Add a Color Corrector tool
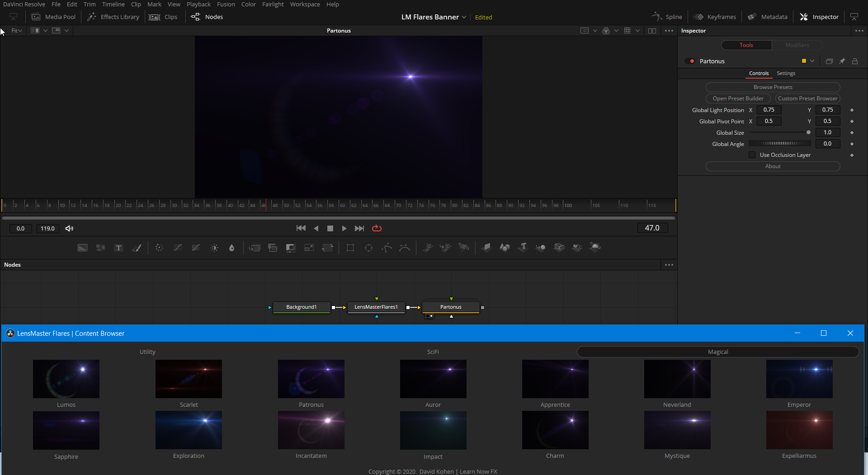The image size is (868, 475). tap(159, 248)
